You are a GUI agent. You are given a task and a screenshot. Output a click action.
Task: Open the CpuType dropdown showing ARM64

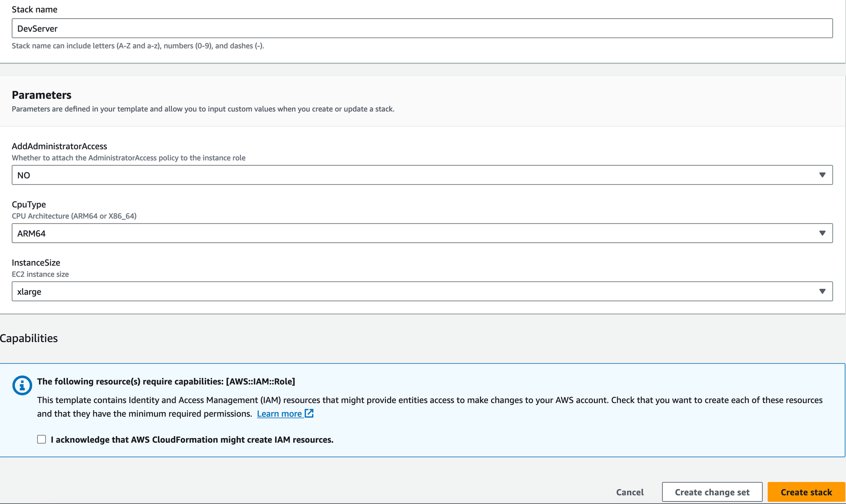click(421, 233)
